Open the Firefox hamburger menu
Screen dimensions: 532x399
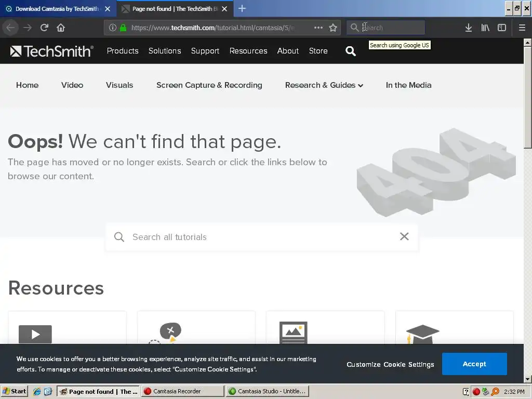(x=522, y=28)
